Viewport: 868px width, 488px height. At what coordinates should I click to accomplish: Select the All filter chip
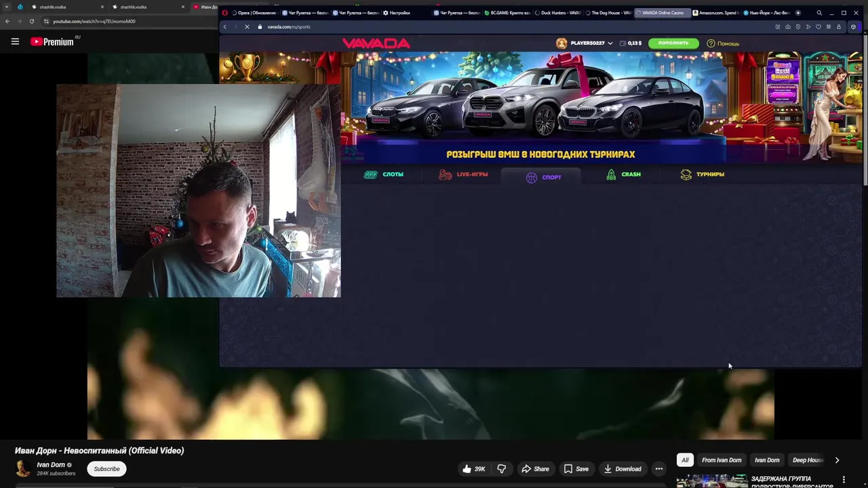point(685,460)
